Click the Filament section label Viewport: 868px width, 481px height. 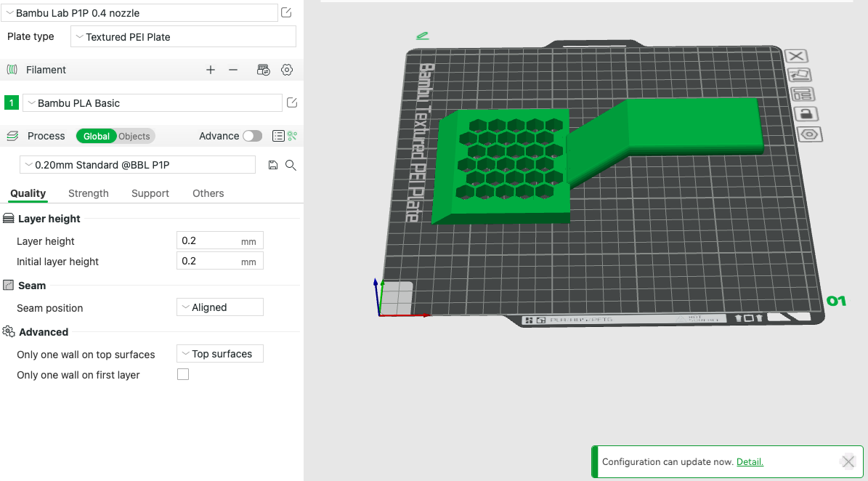[46, 70]
